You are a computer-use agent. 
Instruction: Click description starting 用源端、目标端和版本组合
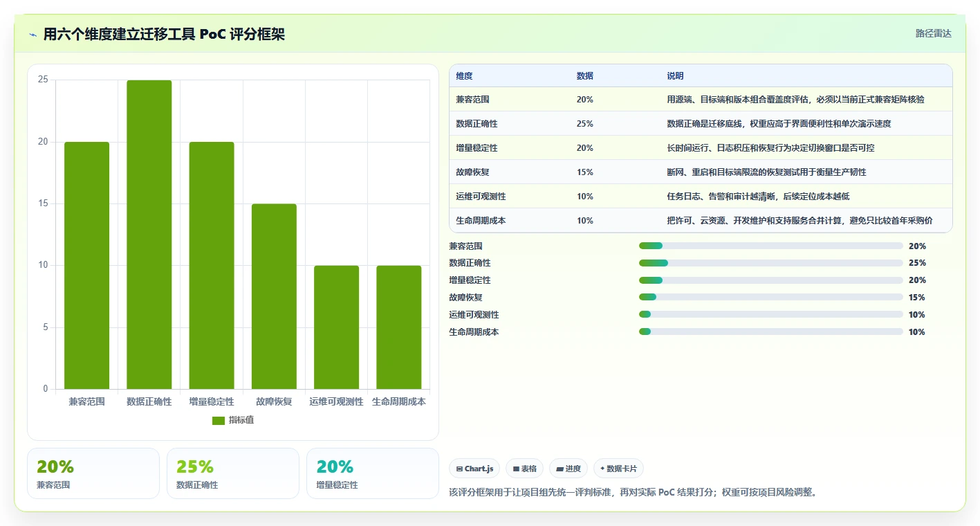[795, 100]
